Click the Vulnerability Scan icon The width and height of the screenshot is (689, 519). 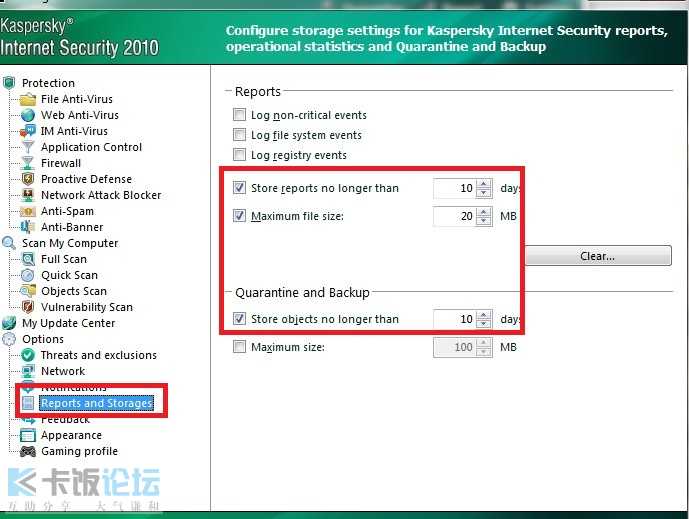coord(28,307)
